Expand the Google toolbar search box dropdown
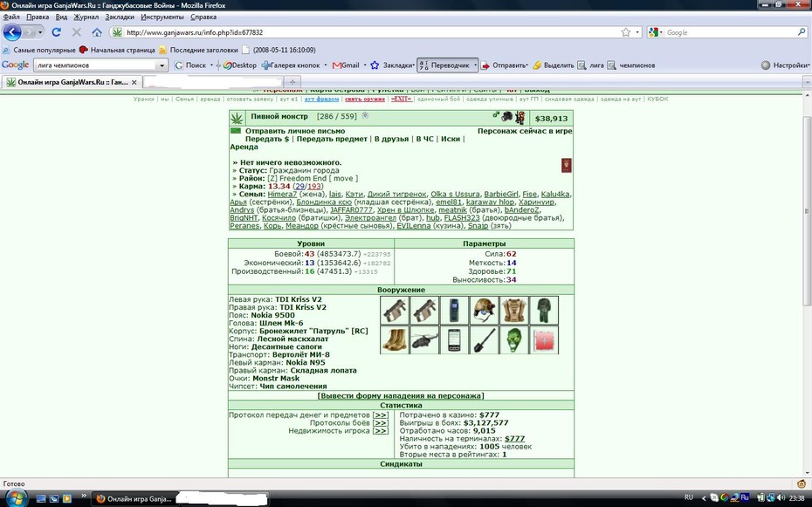The width and height of the screenshot is (812, 507). (162, 65)
